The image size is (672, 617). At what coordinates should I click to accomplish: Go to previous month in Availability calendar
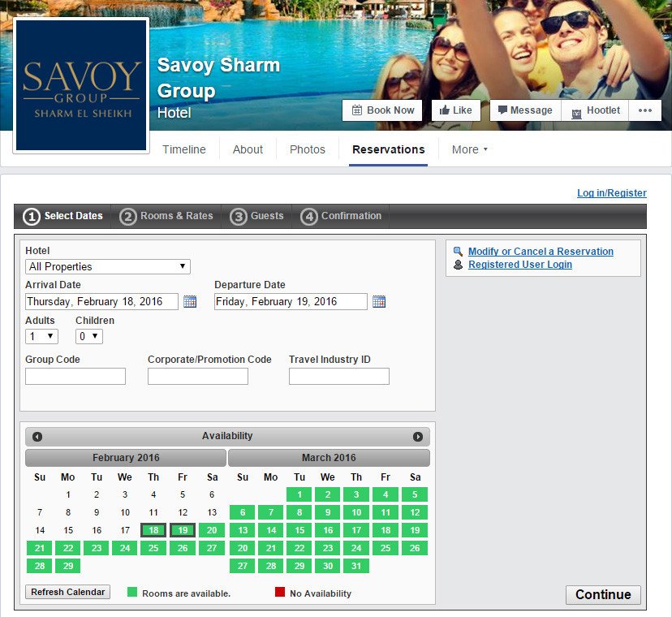pos(37,437)
